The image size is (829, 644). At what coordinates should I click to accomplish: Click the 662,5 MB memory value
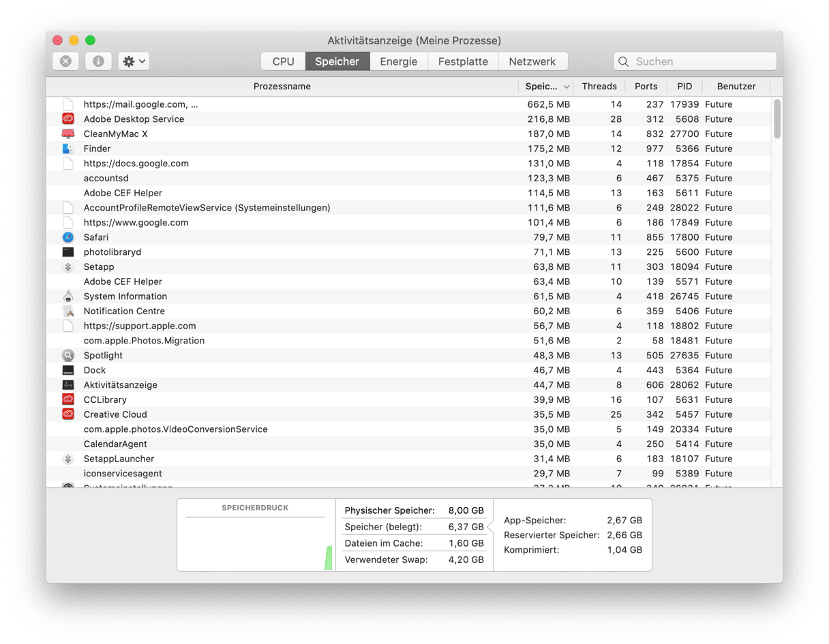click(549, 104)
